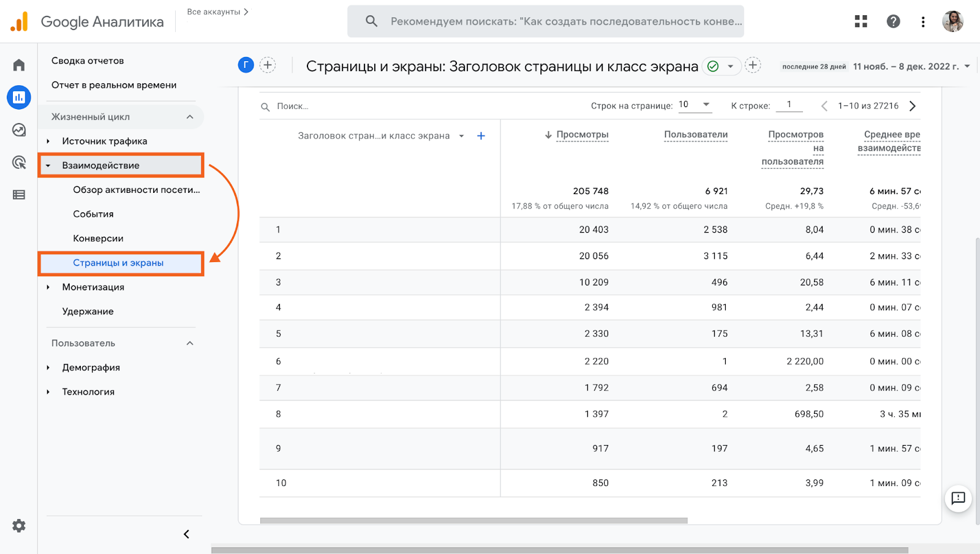Screen dimensions: 980x554
Task: Open Admin settings gear icon
Action: 19,525
